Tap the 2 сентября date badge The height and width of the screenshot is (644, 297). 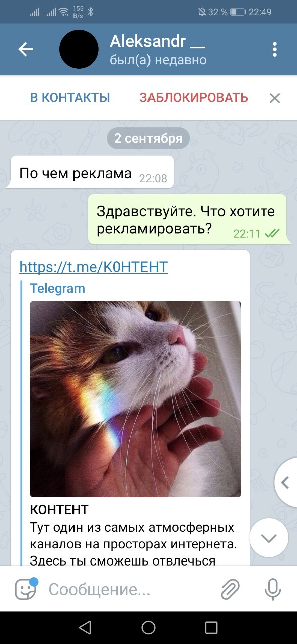(x=148, y=138)
